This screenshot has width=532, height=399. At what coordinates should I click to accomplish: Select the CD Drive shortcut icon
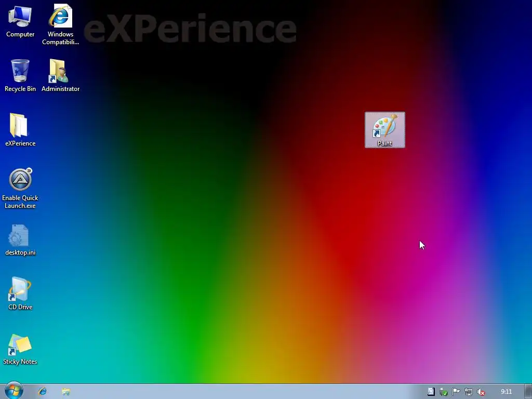[20, 294]
